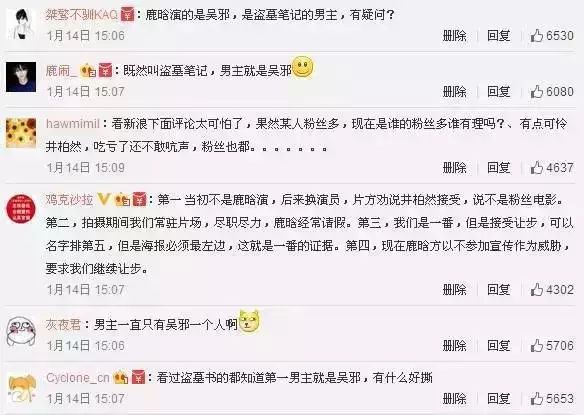Open 鸡克沙拉's red round avatar
The image size is (584, 415).
click(21, 209)
